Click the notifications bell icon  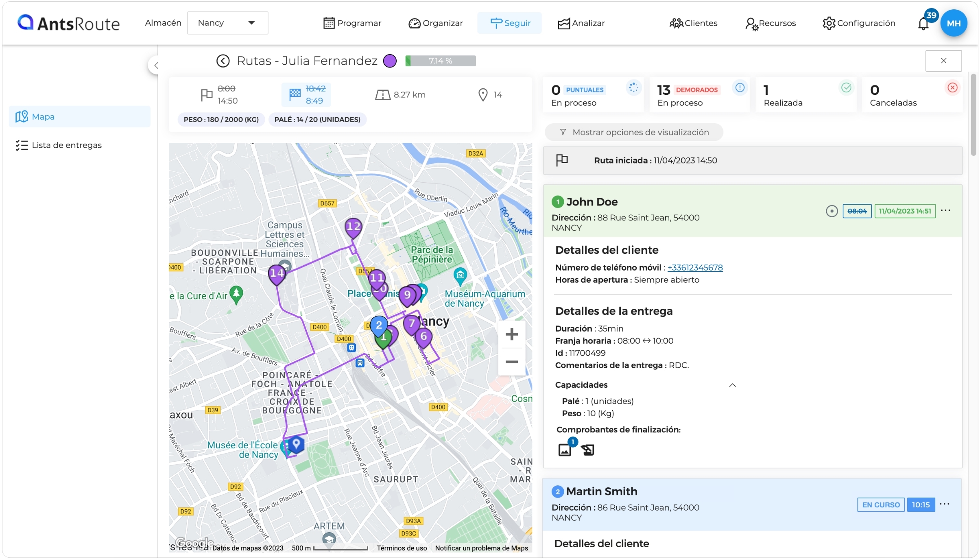tap(923, 24)
